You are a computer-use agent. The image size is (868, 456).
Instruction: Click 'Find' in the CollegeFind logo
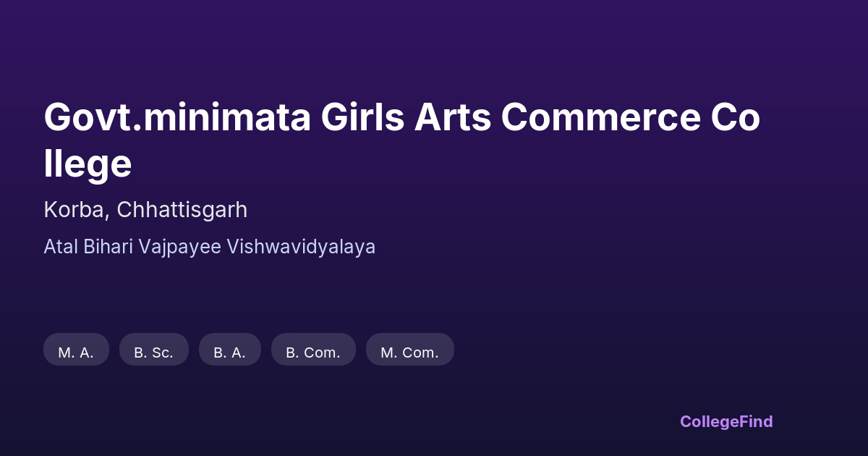(756, 421)
